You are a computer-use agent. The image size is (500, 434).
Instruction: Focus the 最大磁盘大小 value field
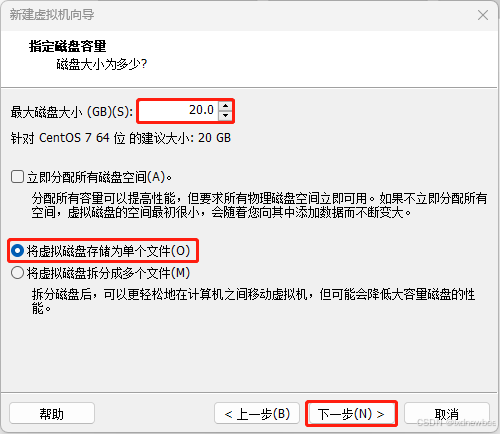[x=179, y=111]
